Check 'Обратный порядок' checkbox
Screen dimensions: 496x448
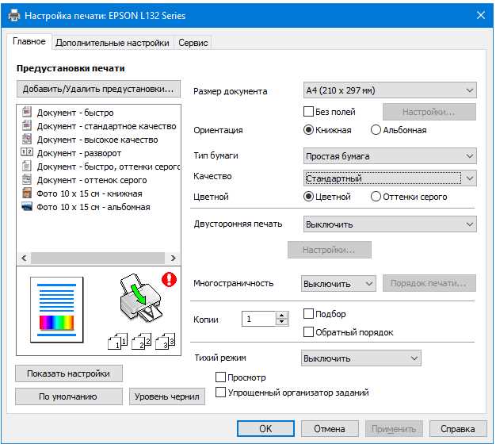click(308, 332)
